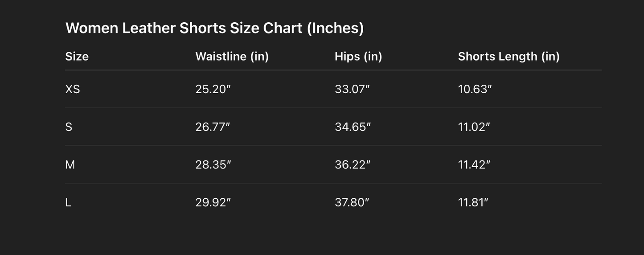Click the M waistline value 28.35″
The width and height of the screenshot is (644, 255).
tap(213, 165)
